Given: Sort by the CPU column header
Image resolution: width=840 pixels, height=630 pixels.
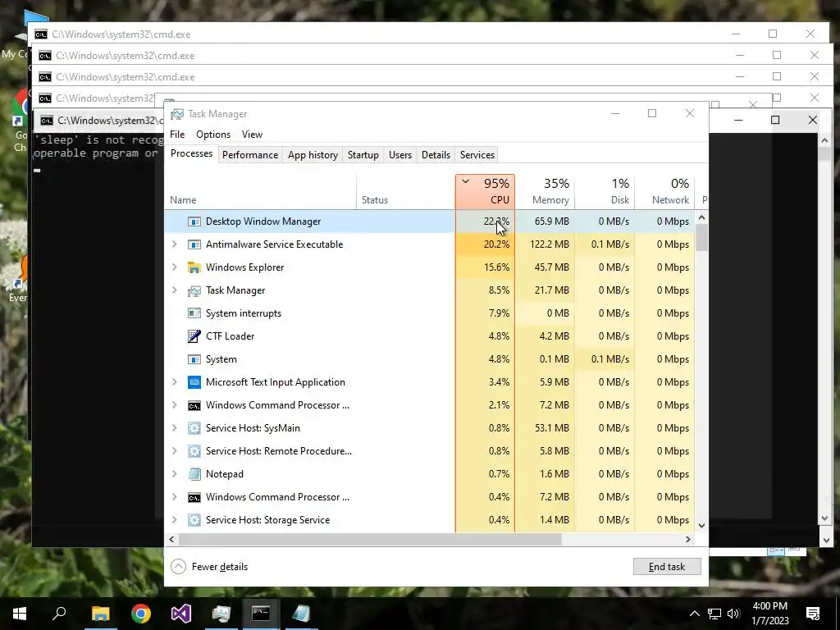Looking at the screenshot, I should pos(486,192).
